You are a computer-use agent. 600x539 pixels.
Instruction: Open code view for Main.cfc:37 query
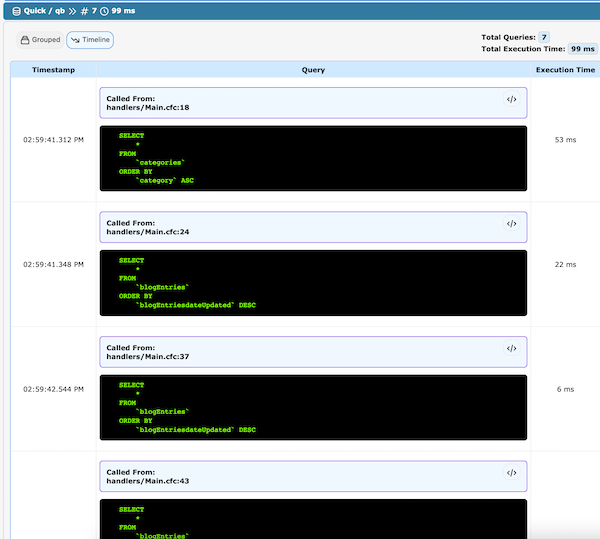pos(511,348)
